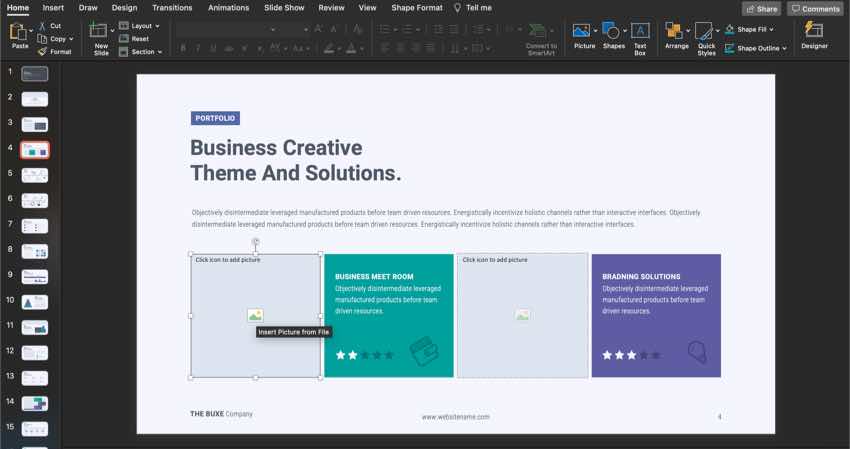
Task: Click the font color button
Action: pos(351,48)
